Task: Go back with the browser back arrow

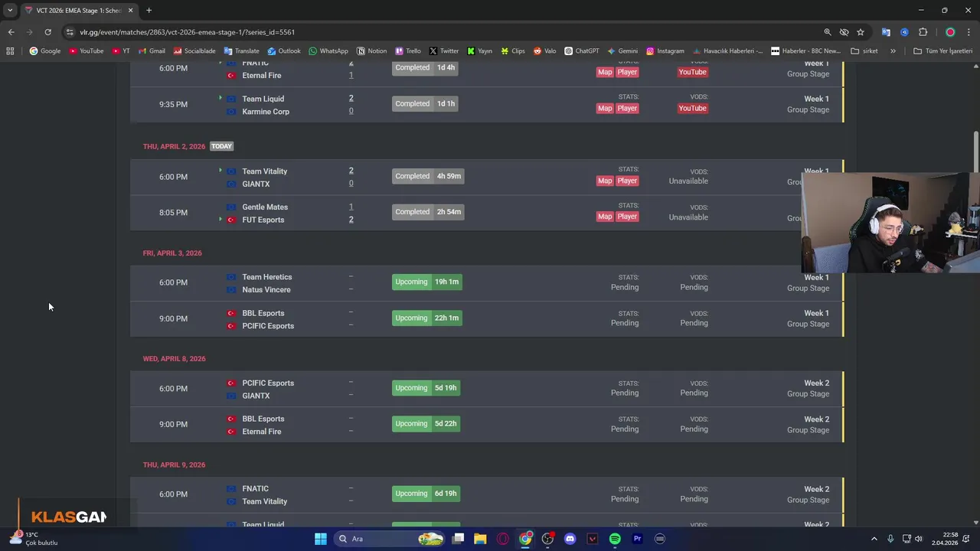Action: click(11, 32)
